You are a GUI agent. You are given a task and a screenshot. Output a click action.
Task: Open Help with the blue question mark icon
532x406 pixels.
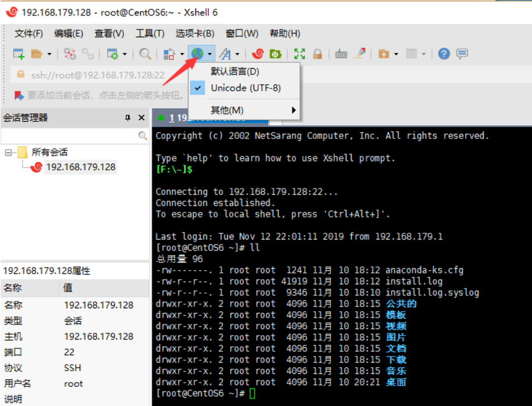pyautogui.click(x=444, y=54)
